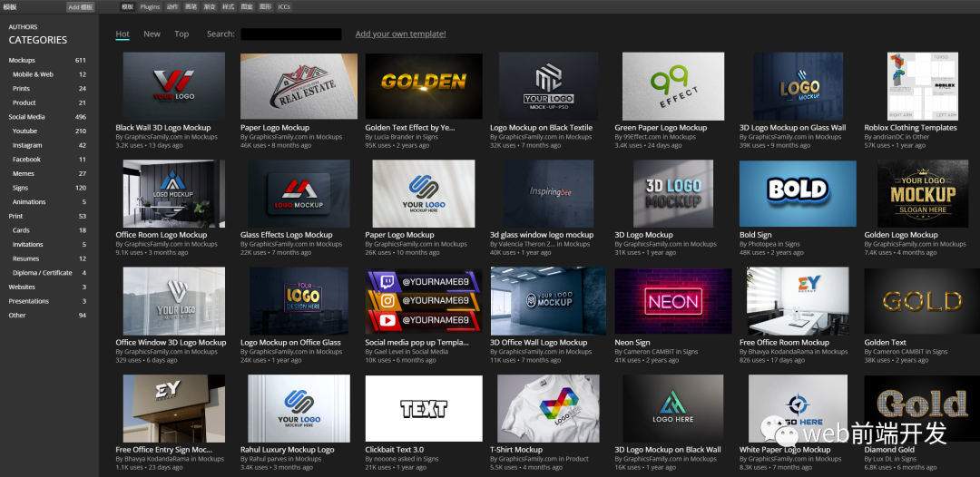Open the Bold Sign thumbnail
The height and width of the screenshot is (477, 980).
pyautogui.click(x=799, y=193)
